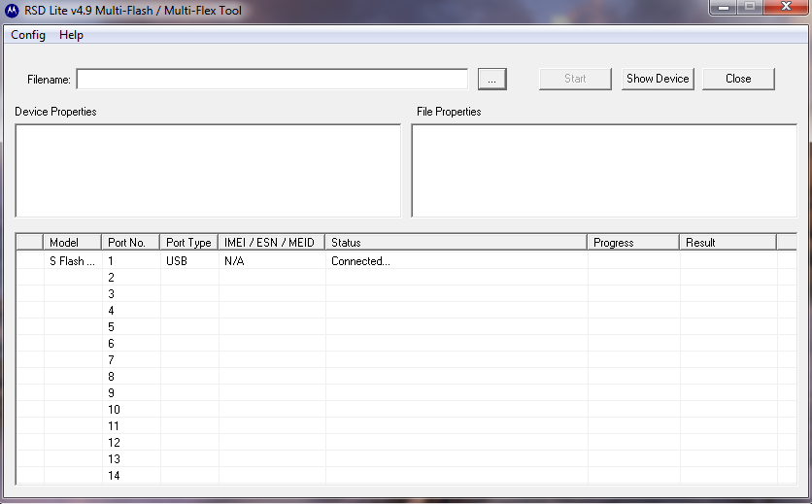Maximize the RSD Lite window
The image size is (812, 504).
751,8
